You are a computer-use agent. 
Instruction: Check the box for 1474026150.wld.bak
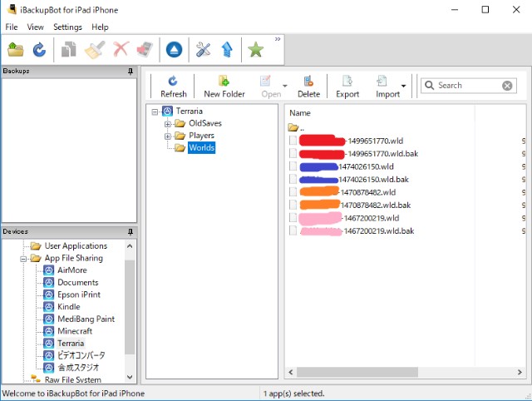pos(293,179)
